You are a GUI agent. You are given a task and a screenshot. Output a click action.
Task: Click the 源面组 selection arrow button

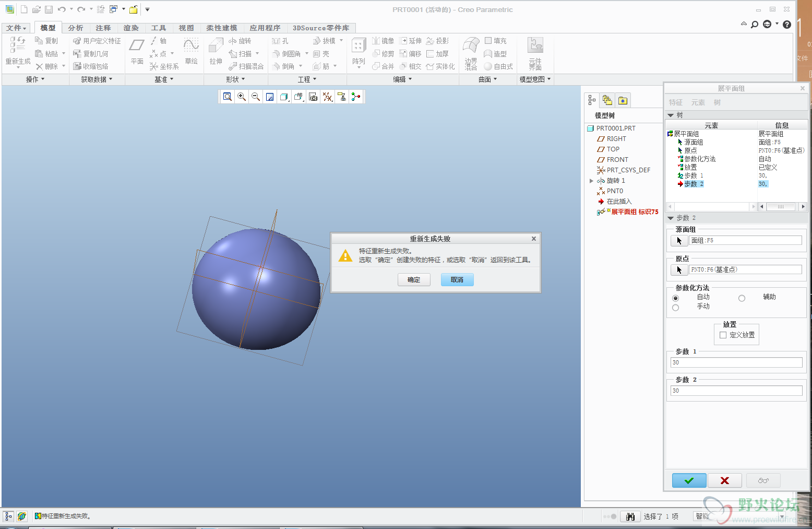(679, 241)
